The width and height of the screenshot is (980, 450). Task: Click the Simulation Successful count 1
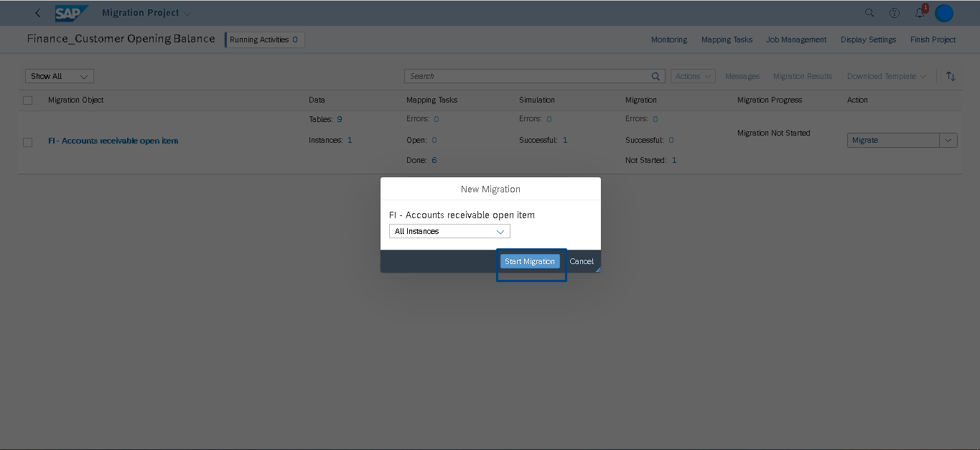pyautogui.click(x=565, y=140)
